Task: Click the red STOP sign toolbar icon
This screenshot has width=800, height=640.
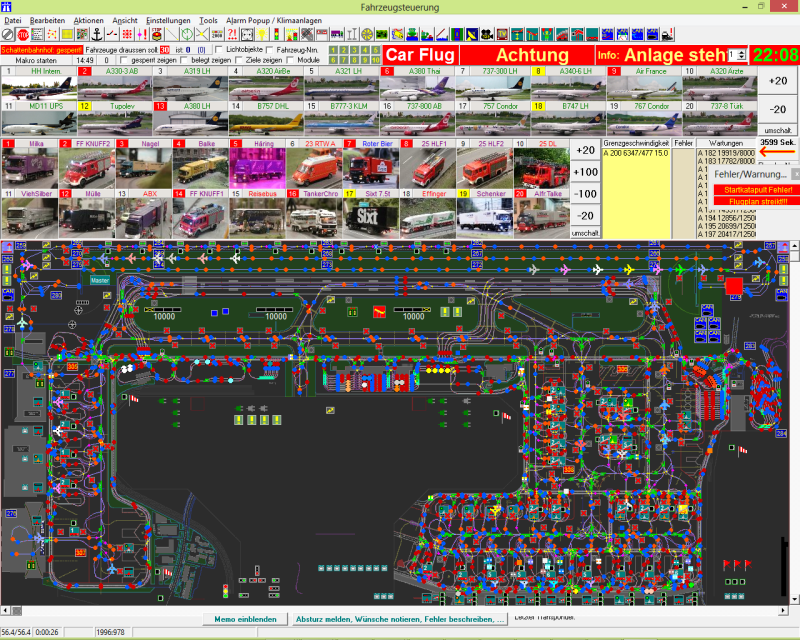Action: tap(22, 35)
